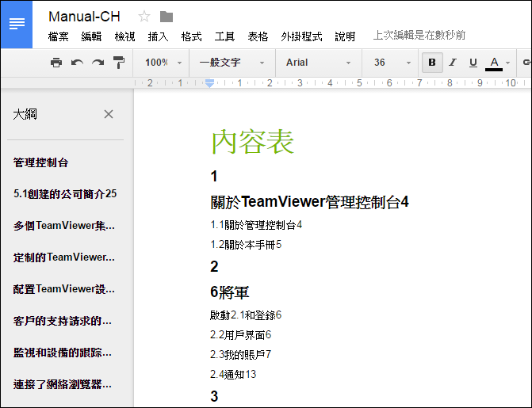
Task: Jump to 連接了網絡瀏覽器... outline entry
Action: click(x=62, y=384)
